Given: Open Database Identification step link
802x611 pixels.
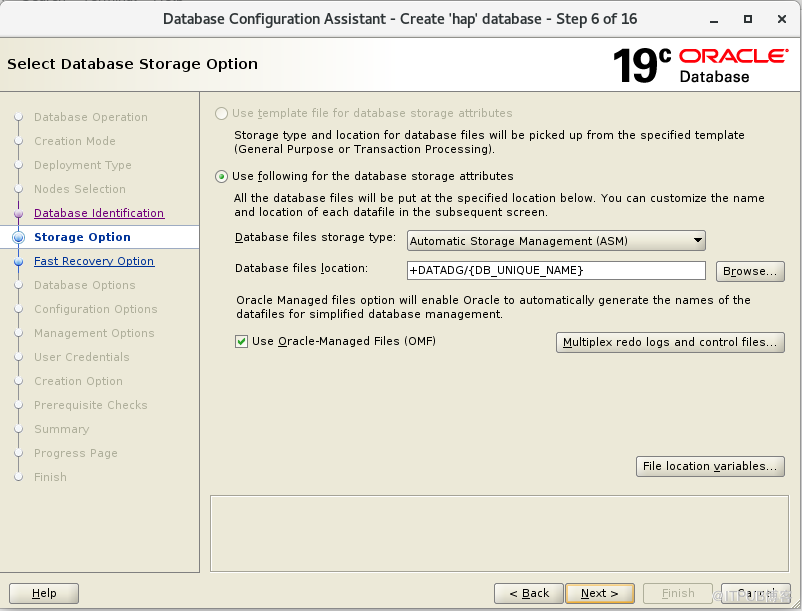Looking at the screenshot, I should click(99, 213).
